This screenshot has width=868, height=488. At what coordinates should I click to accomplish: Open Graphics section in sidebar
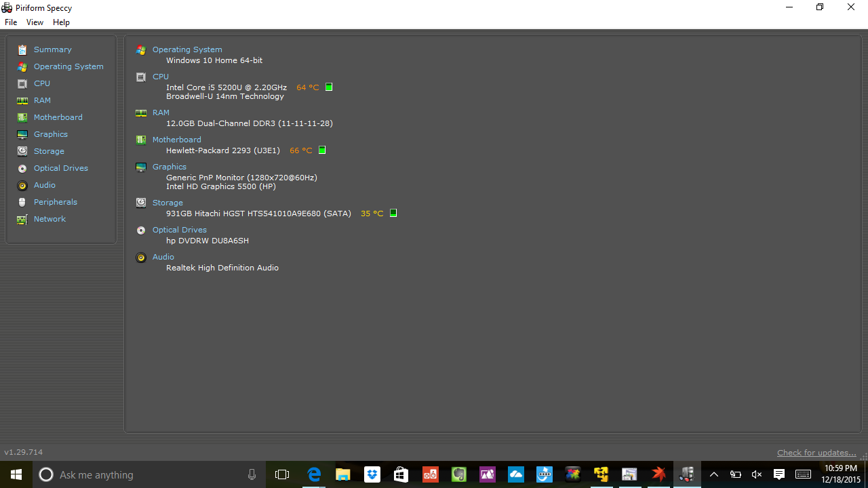tap(51, 134)
